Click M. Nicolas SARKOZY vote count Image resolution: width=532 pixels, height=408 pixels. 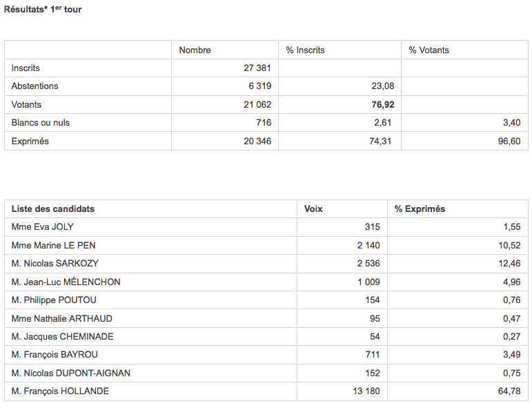368,264
